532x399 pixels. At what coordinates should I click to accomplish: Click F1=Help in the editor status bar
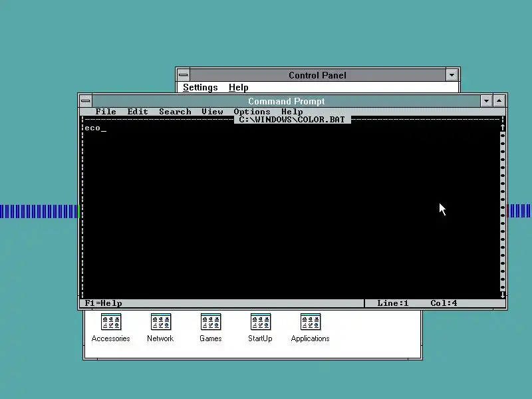(x=104, y=303)
